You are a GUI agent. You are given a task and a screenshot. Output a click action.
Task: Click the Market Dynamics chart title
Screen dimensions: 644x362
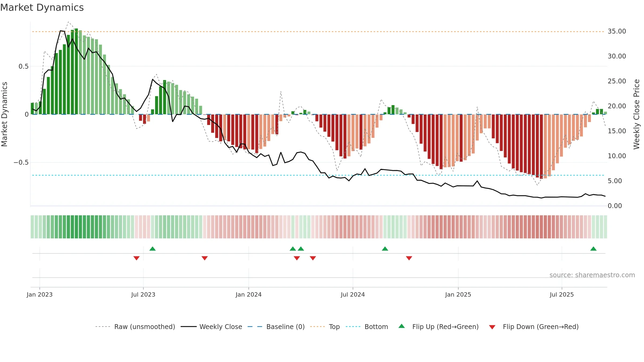(x=42, y=8)
